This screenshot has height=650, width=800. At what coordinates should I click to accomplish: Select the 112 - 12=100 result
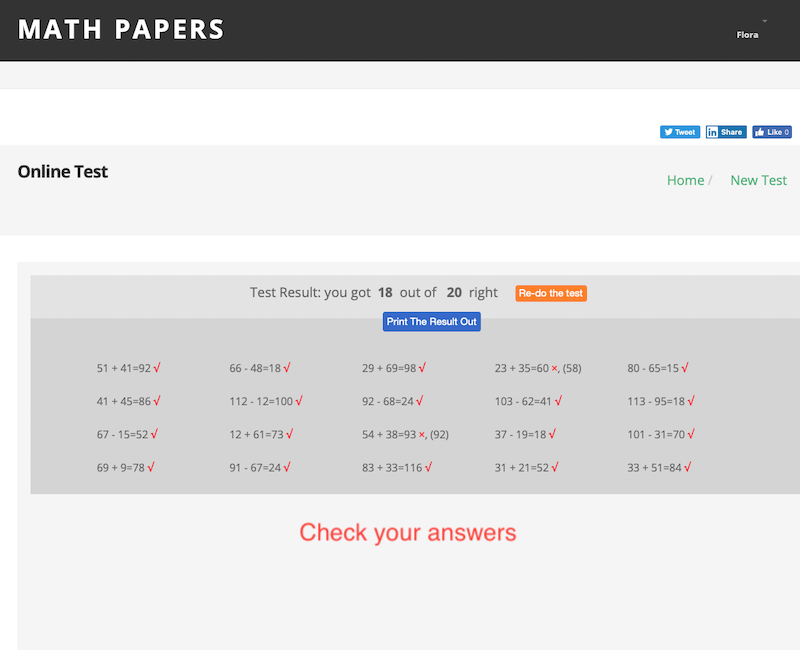(x=261, y=402)
